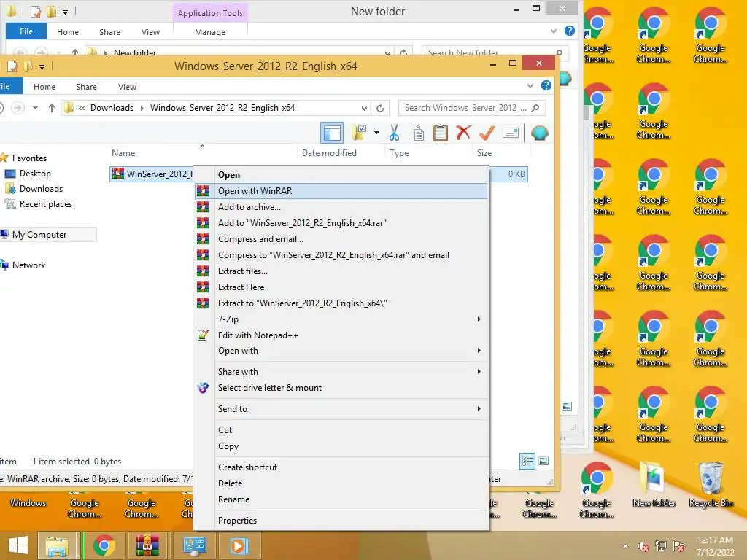Expand the Send to submenu
This screenshot has width=747, height=560.
point(341,408)
